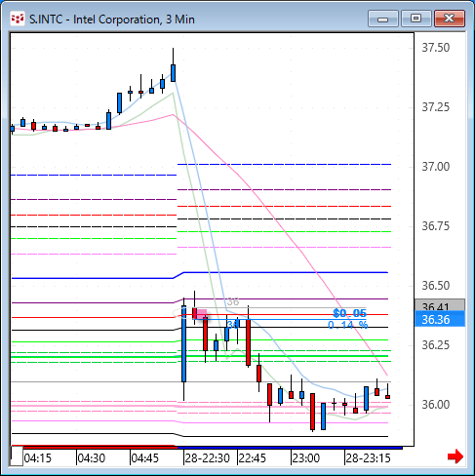Click the 04:30 time axis label

click(92, 458)
